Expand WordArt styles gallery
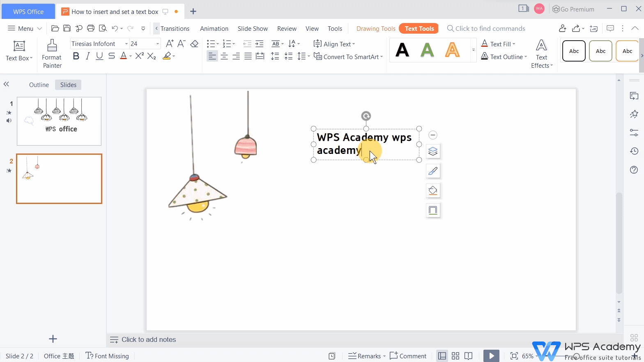The width and height of the screenshot is (644, 362). click(x=473, y=50)
